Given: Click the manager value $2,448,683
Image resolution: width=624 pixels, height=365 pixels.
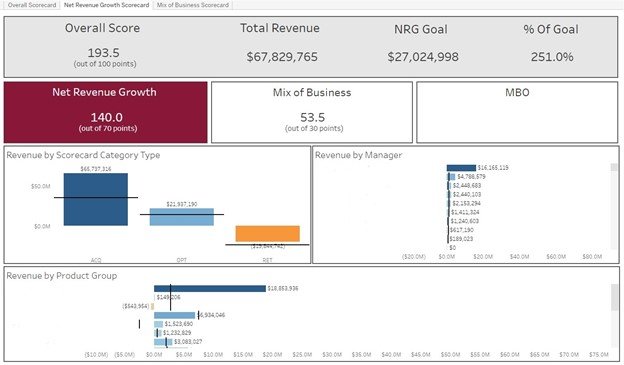Looking at the screenshot, I should tap(467, 185).
